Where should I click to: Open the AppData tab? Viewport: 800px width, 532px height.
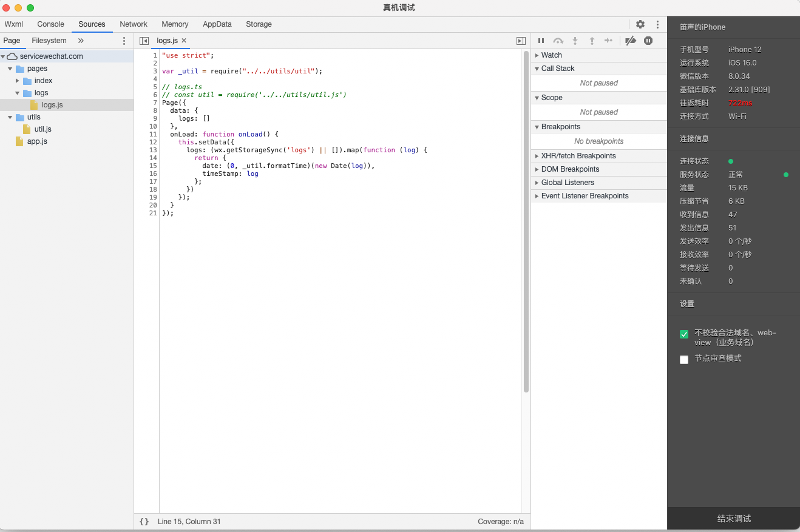[x=217, y=24]
